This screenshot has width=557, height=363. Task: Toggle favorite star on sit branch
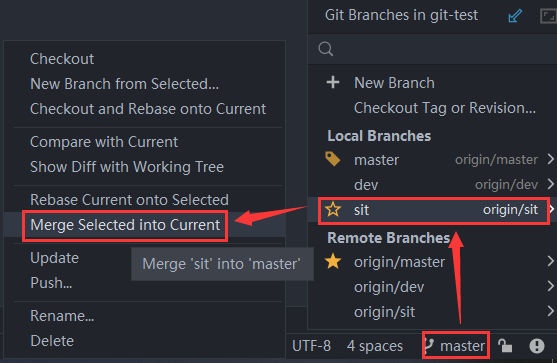pyautogui.click(x=333, y=209)
